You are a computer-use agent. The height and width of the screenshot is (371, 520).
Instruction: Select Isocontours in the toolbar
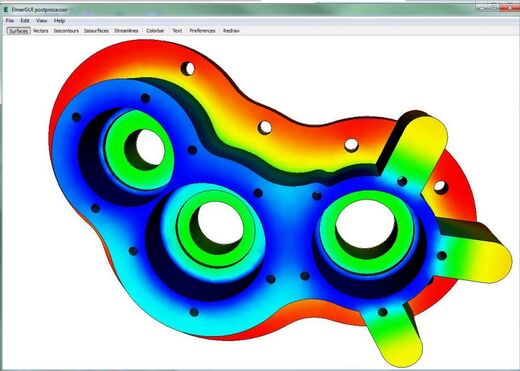coord(66,31)
